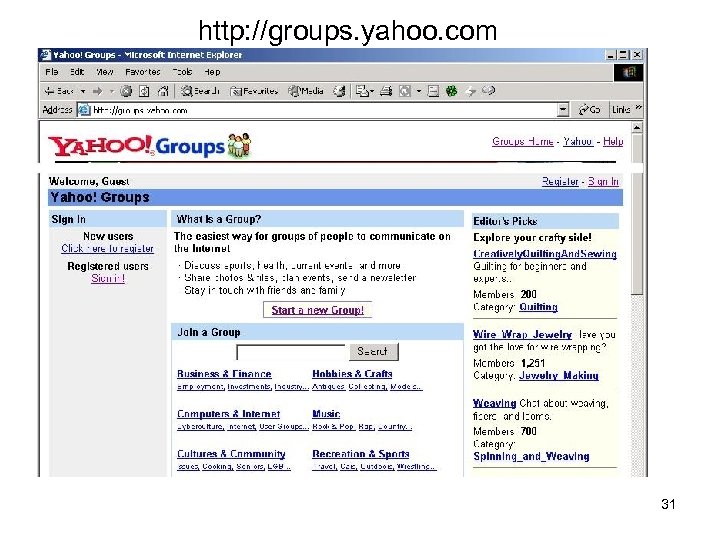Open the File menu
The height and width of the screenshot is (540, 720).
click(x=52, y=72)
